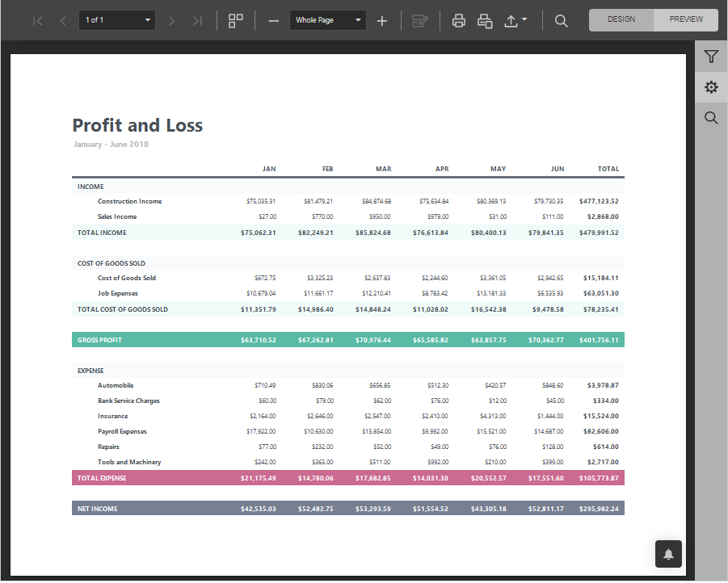Go to the previous page
This screenshot has width=728, height=583.
63,20
